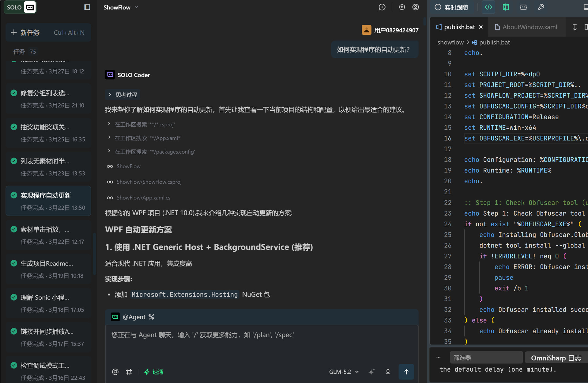Expand the '**/packages.config' search step

coord(151,151)
